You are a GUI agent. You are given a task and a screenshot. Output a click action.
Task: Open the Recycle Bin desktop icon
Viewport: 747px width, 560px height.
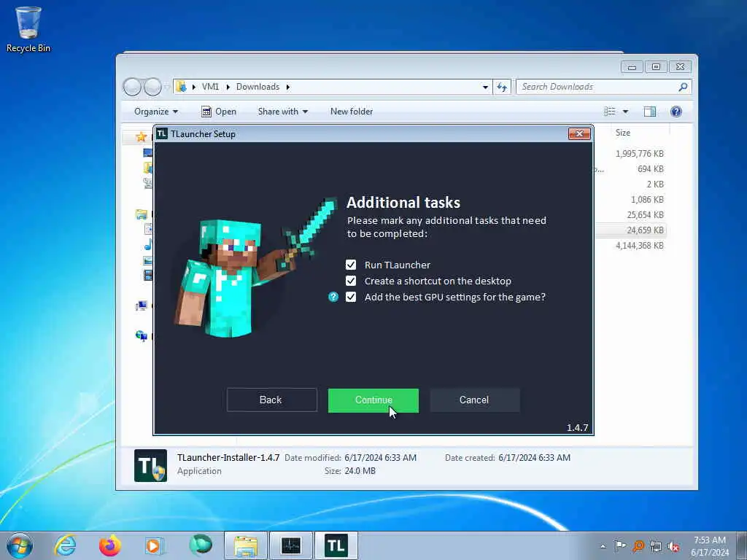click(x=28, y=28)
